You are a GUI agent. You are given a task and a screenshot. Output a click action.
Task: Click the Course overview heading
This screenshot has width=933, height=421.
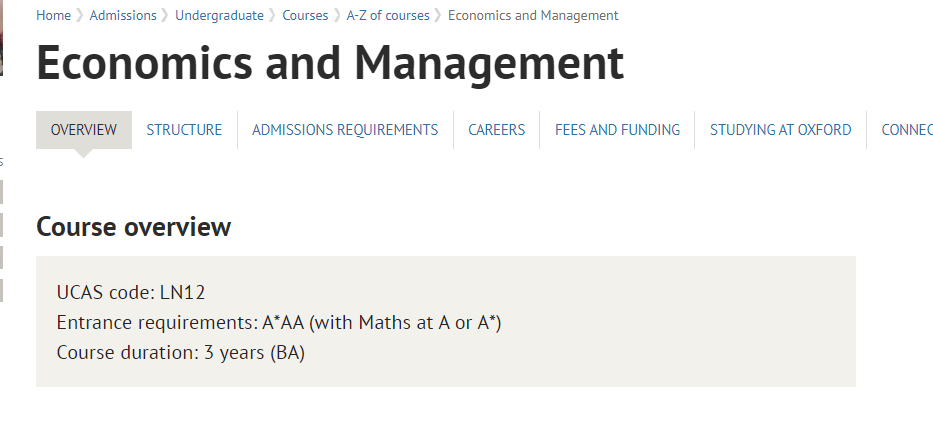coord(133,227)
